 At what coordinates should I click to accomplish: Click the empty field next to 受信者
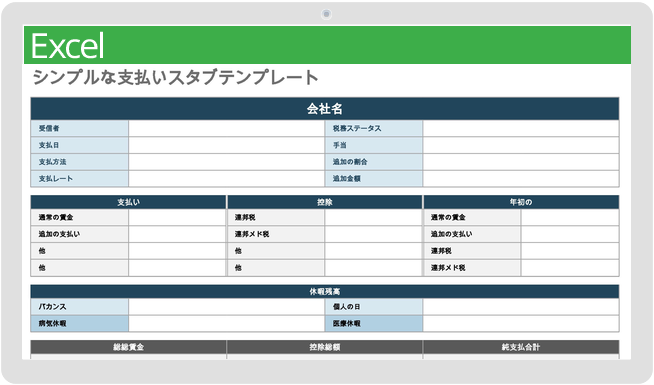point(226,128)
